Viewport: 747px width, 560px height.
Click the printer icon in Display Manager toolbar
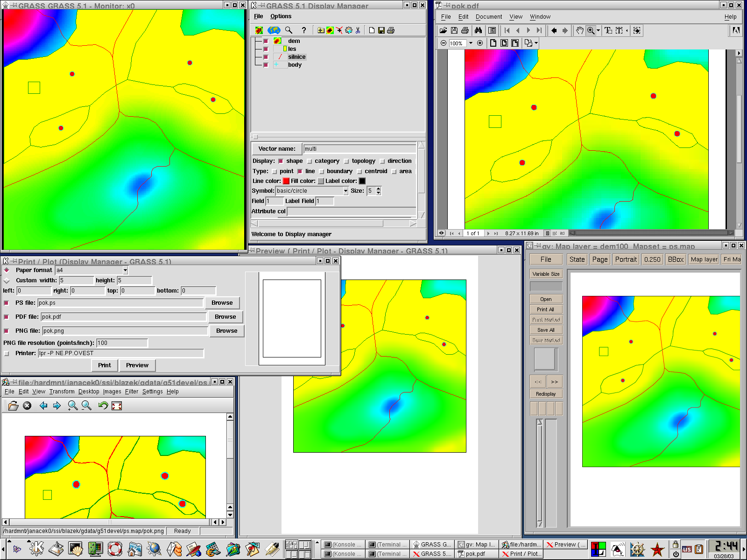point(391,30)
